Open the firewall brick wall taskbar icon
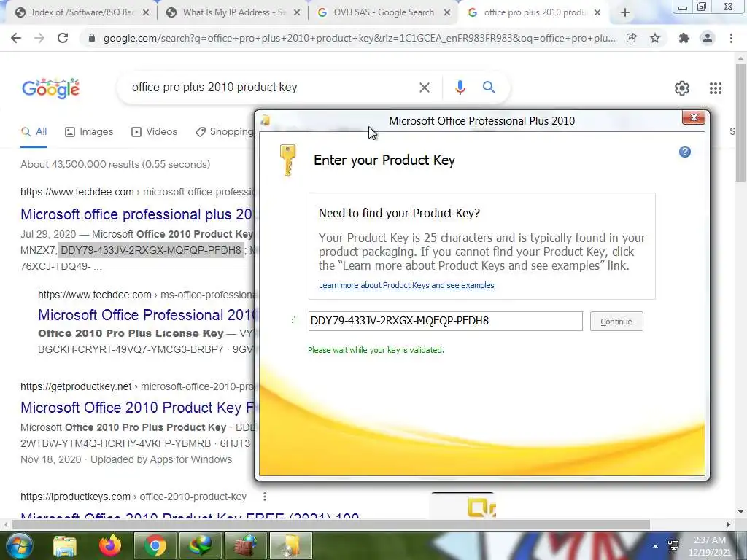 click(246, 545)
